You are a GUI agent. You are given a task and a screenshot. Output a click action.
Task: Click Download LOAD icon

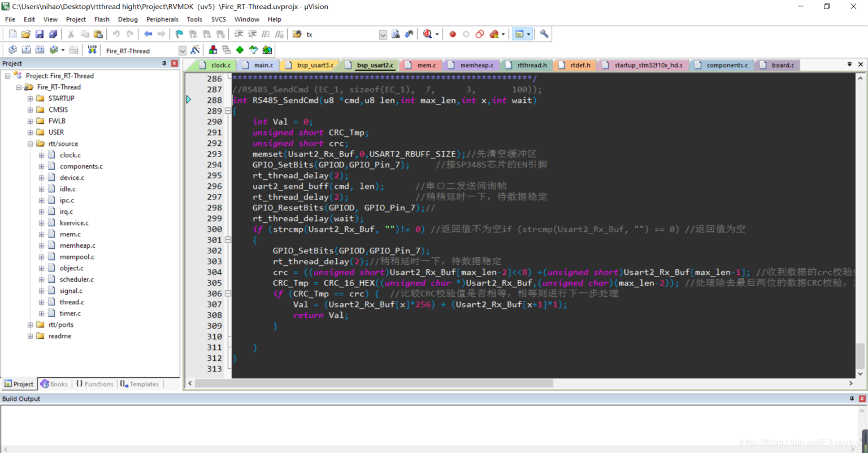click(92, 50)
